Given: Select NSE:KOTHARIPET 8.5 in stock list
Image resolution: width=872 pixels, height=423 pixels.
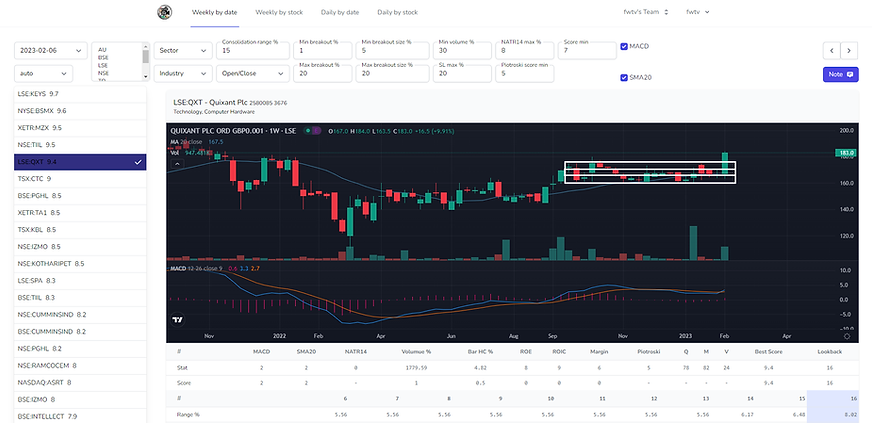Looking at the screenshot, I should coord(80,263).
